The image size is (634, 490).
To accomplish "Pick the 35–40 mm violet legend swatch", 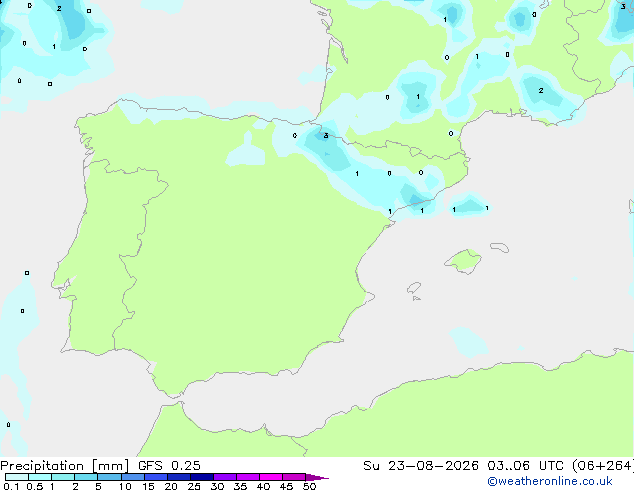I will (248, 477).
